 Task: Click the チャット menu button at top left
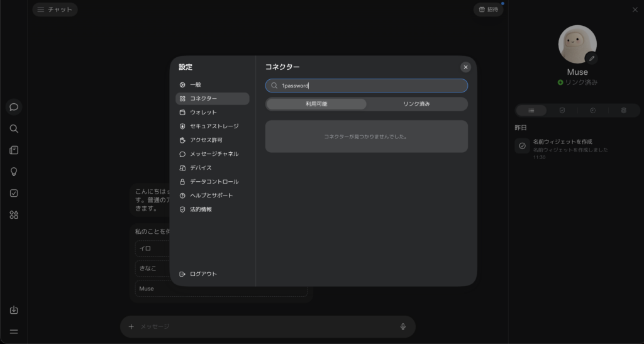coord(55,9)
